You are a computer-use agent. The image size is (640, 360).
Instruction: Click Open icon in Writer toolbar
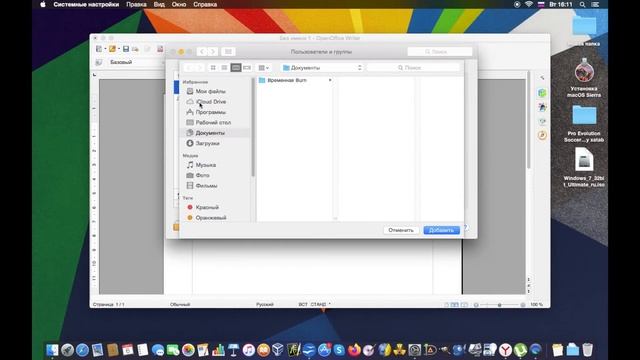pos(112,49)
